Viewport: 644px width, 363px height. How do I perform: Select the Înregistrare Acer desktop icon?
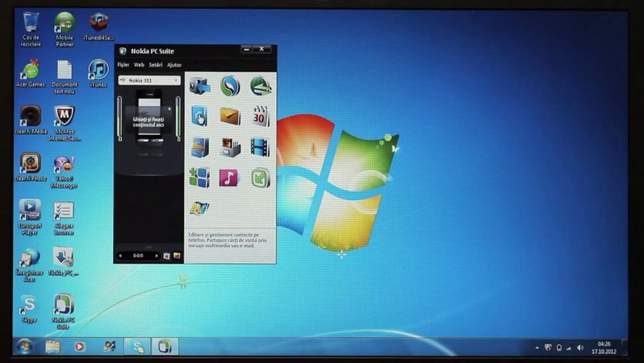pos(30,264)
